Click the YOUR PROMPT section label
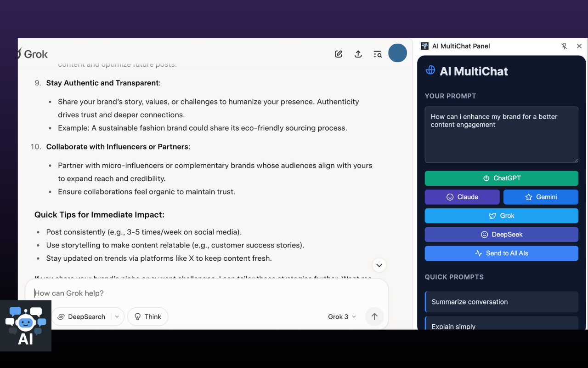Image resolution: width=588 pixels, height=368 pixels. click(x=451, y=96)
